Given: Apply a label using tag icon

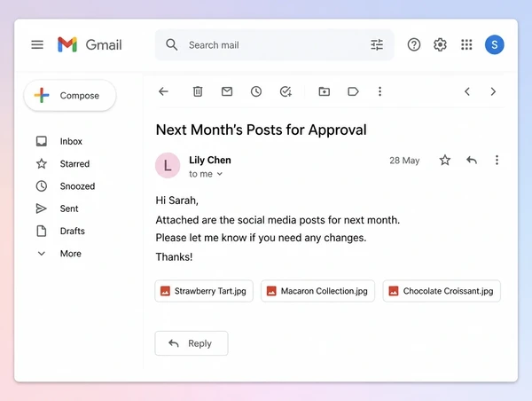Looking at the screenshot, I should coord(353,91).
